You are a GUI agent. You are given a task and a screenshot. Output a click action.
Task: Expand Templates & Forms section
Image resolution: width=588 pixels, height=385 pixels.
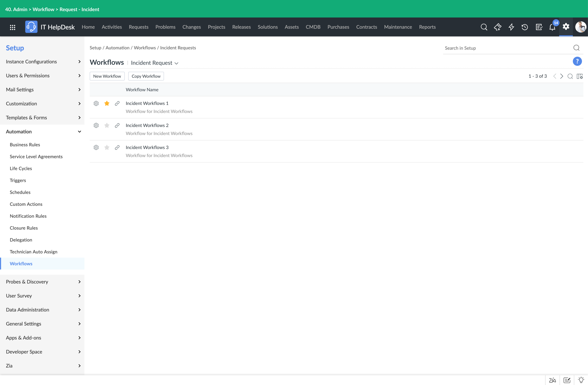(x=42, y=118)
